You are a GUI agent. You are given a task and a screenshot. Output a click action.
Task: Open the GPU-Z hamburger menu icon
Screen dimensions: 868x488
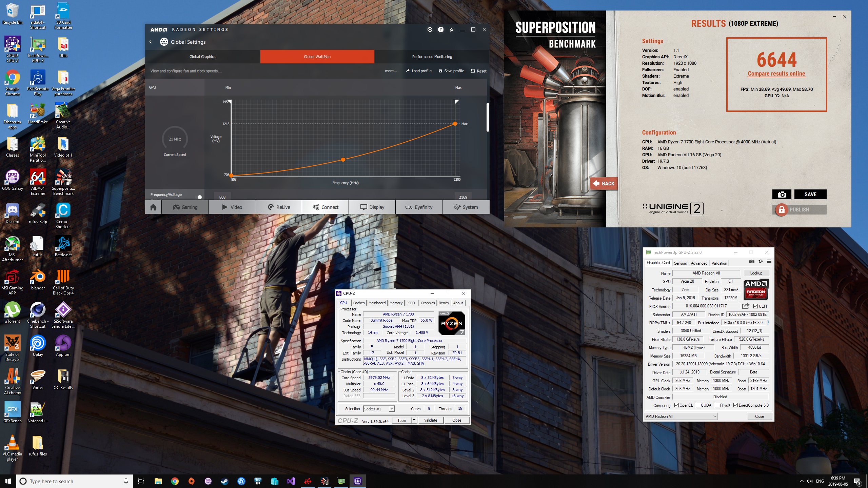pos(769,262)
